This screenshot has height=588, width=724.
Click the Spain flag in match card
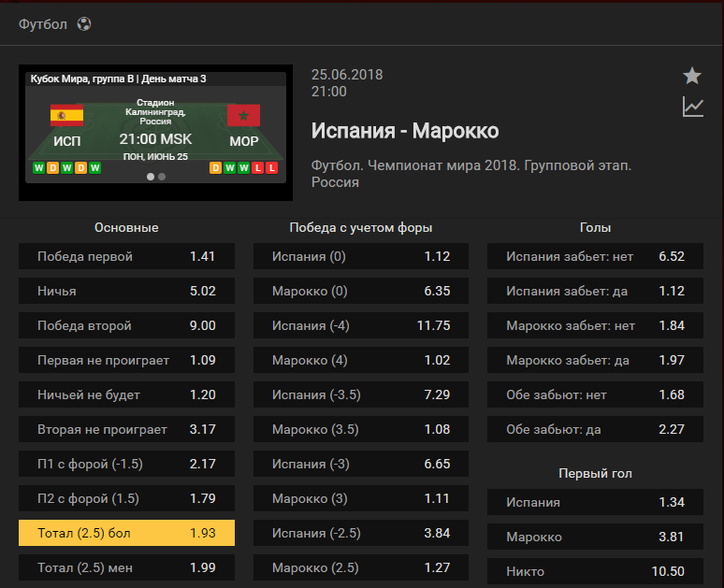67,115
